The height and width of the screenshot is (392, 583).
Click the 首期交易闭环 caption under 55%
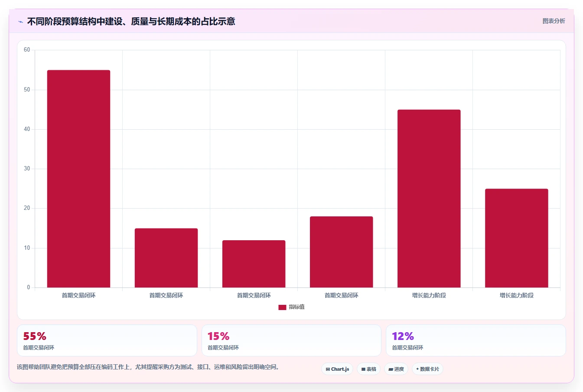pos(39,348)
